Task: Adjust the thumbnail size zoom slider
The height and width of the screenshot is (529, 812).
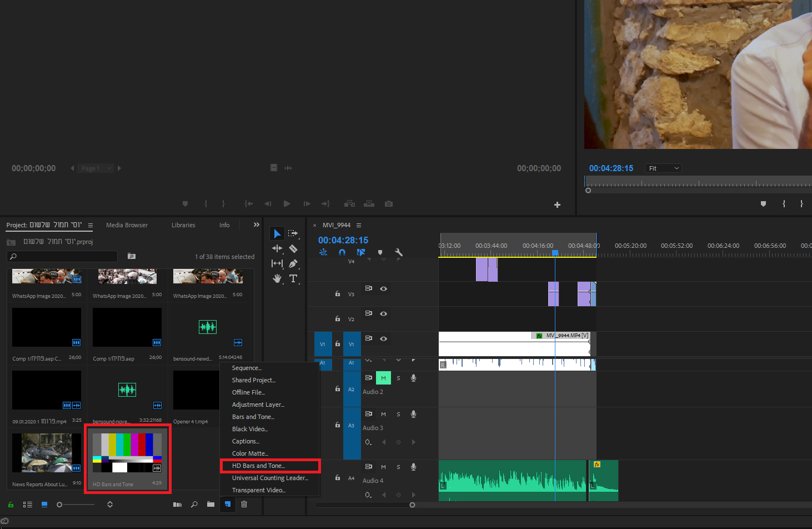Action: 60,505
